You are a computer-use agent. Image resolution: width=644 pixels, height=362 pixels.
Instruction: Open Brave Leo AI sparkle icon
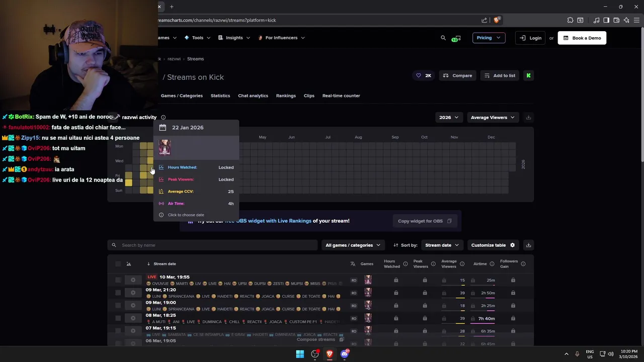click(626, 20)
